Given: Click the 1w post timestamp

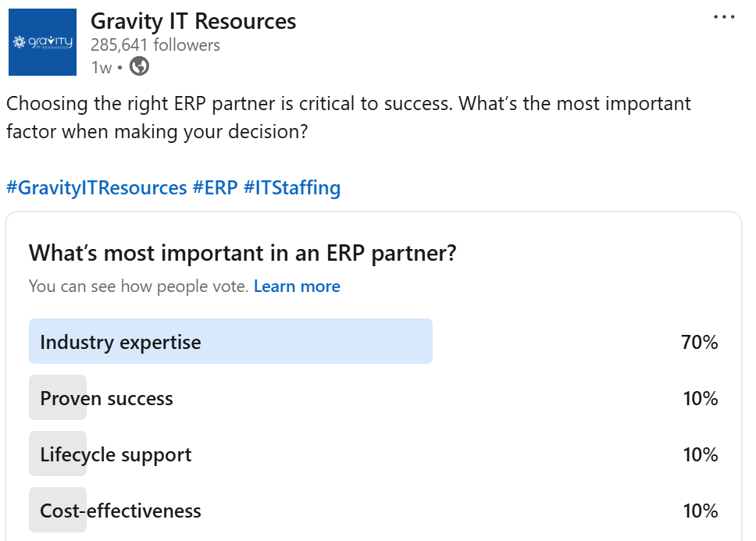Looking at the screenshot, I should [x=101, y=67].
